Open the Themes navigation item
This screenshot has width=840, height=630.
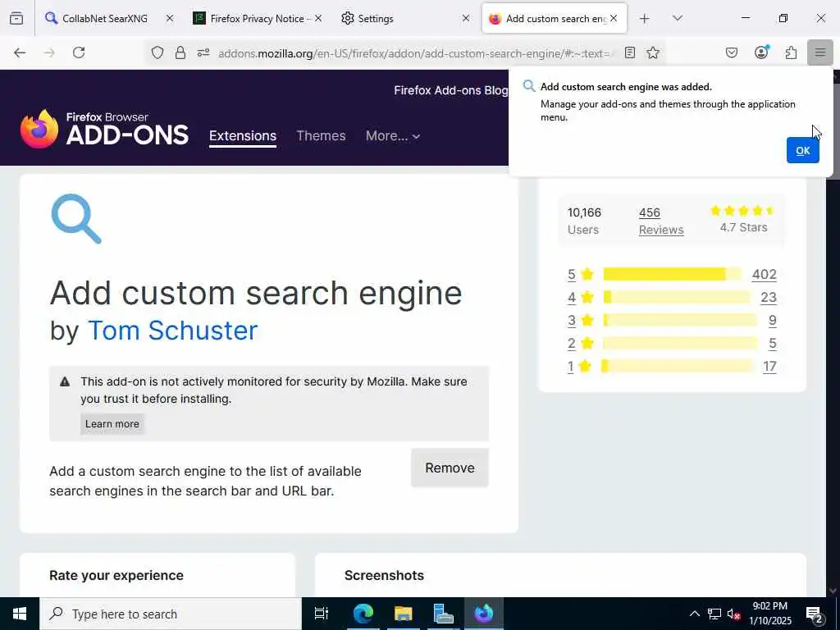(x=321, y=135)
